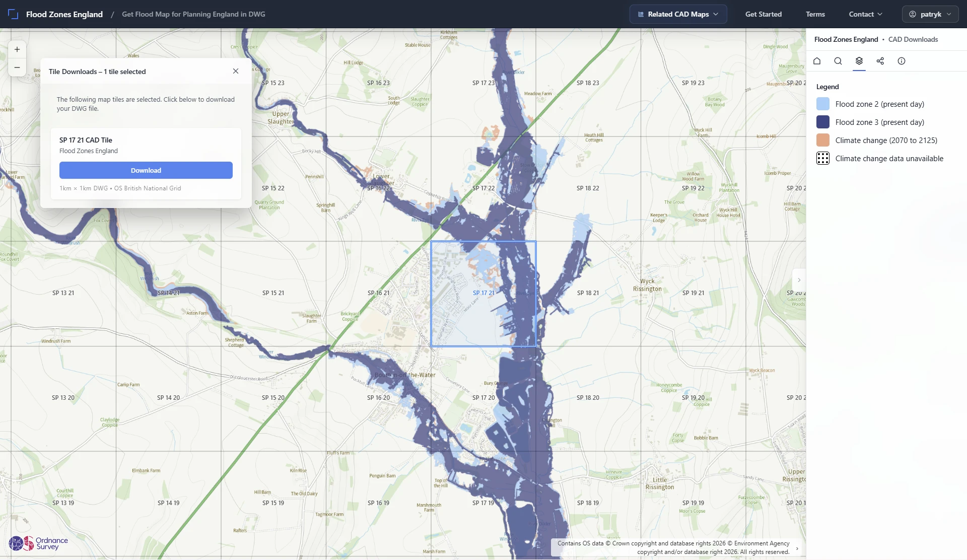Screen dimensions: 967x560
Task: Click the dotted climate data unavailable swatch
Action: 823,159
